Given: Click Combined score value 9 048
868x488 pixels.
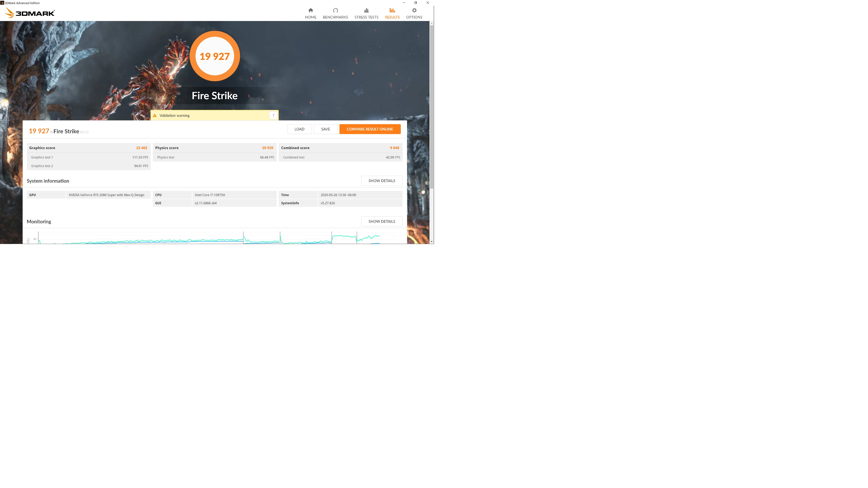Looking at the screenshot, I should 395,148.
